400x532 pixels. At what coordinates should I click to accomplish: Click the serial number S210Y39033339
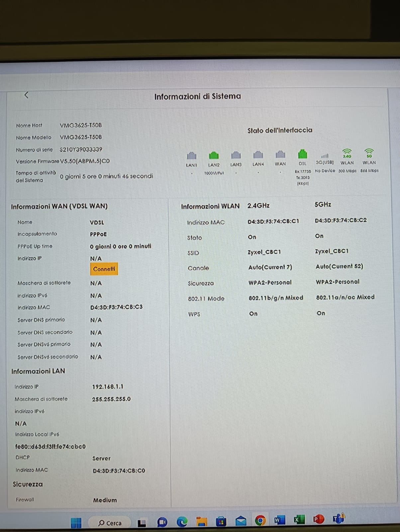pyautogui.click(x=81, y=150)
